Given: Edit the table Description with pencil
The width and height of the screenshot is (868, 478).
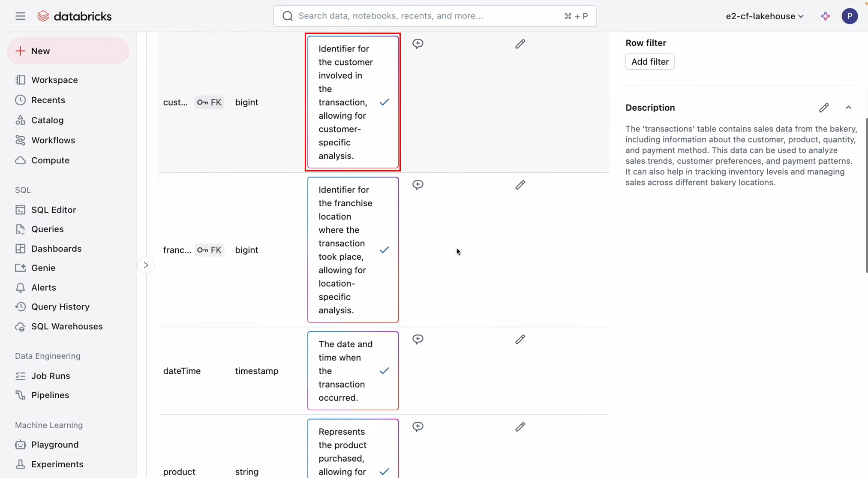Looking at the screenshot, I should click(x=823, y=108).
